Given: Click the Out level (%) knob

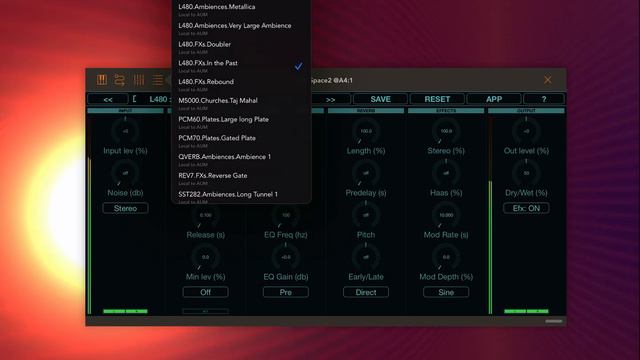Looking at the screenshot, I should click(x=526, y=131).
